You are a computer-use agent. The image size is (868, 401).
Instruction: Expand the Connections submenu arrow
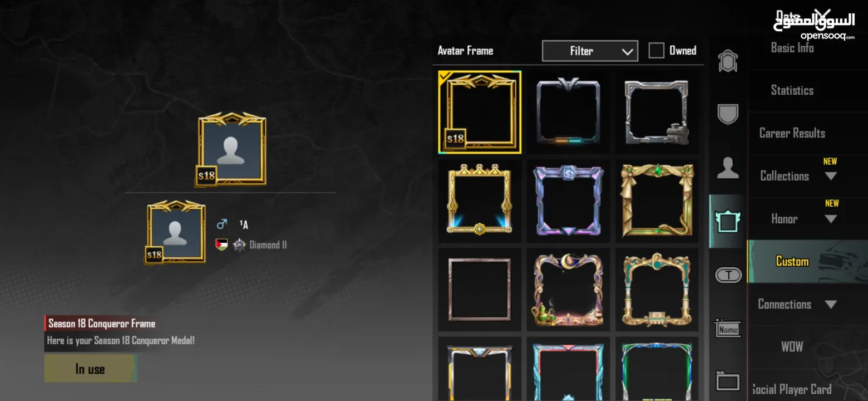point(831,305)
